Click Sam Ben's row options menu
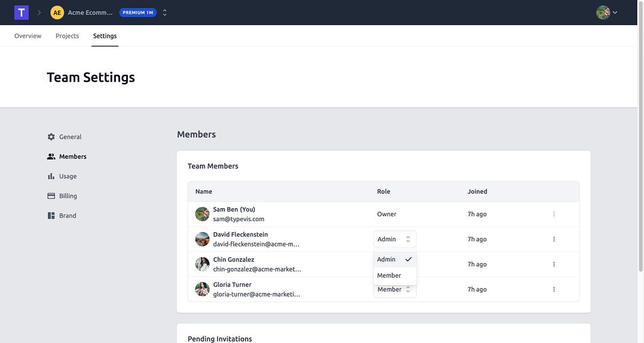This screenshot has height=343, width=644. [x=554, y=214]
